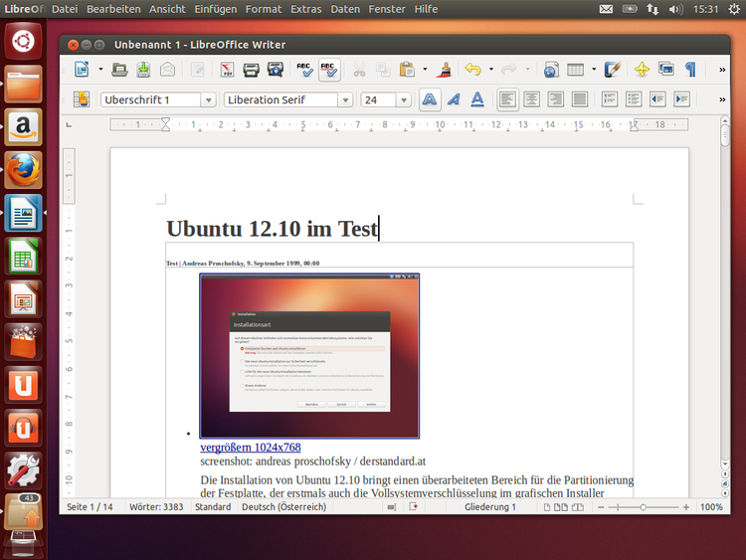Toggle Bold formatting button
Viewport: 746px width, 560px height.
point(430,99)
